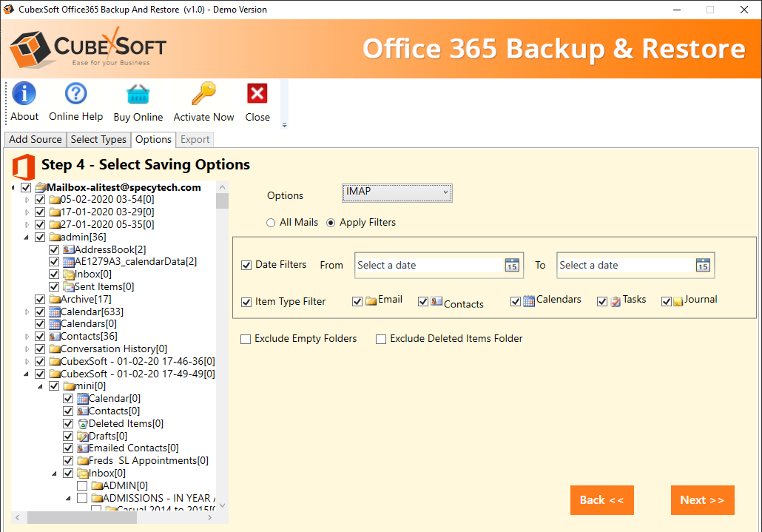Enable Exclude Empty Folders checkbox
Screen dimensions: 762x532
pos(246,339)
